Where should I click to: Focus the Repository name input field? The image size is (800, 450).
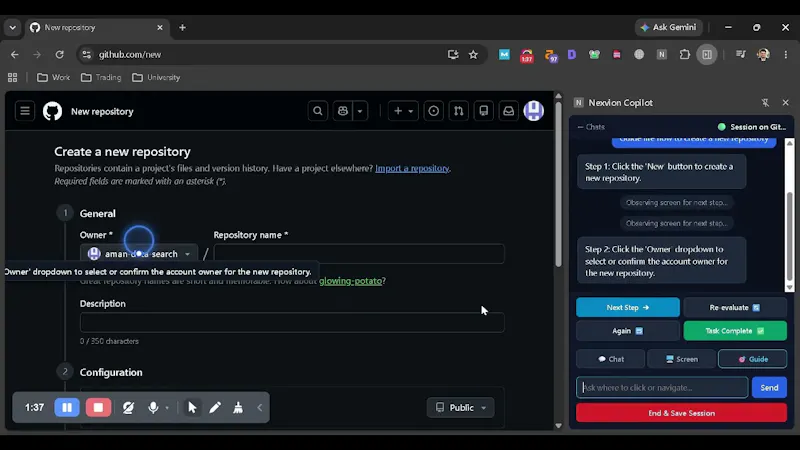[x=359, y=254]
